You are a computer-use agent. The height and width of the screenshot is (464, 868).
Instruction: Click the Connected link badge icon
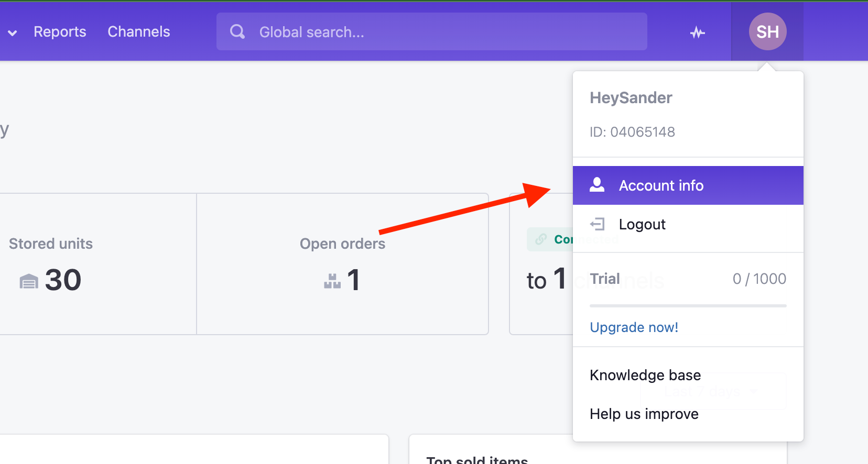pos(540,239)
